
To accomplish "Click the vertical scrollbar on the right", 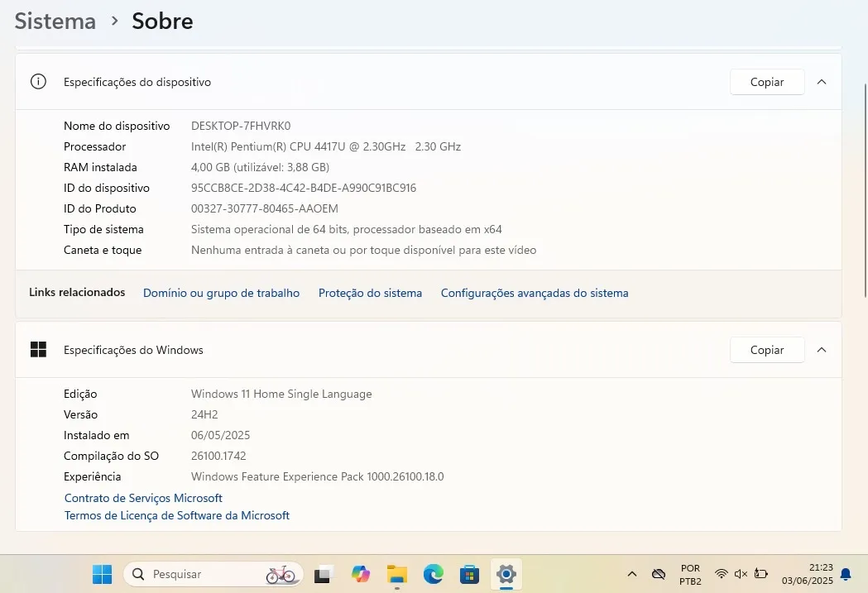I will point(866,191).
